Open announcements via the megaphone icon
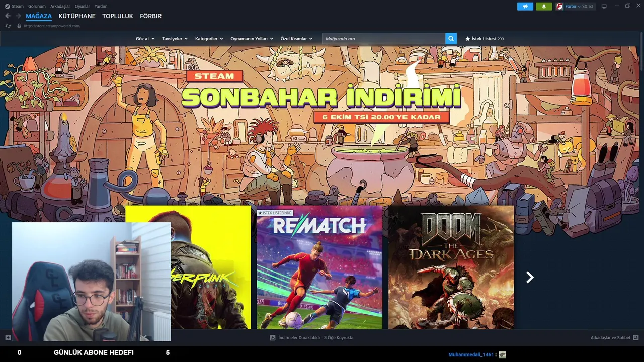 tap(525, 7)
